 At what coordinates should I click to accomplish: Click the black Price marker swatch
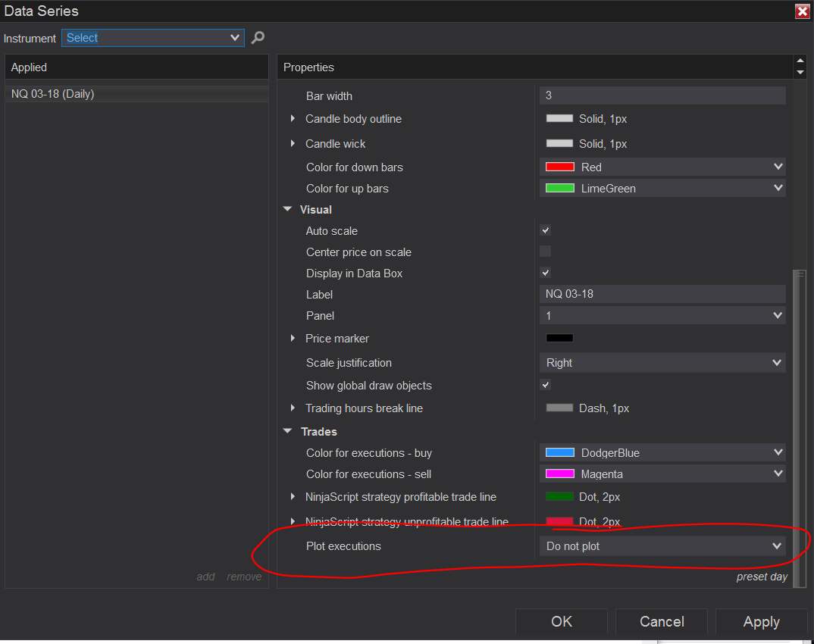(559, 338)
